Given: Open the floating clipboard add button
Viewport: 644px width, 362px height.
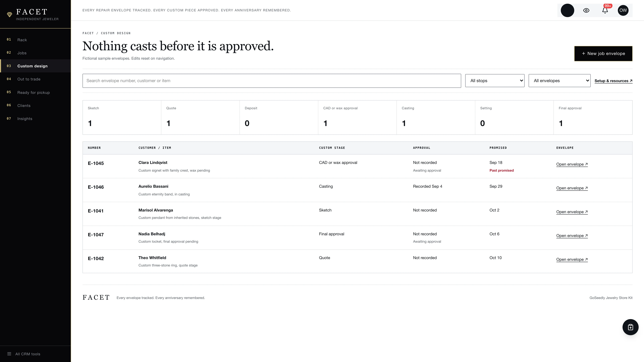Looking at the screenshot, I should coord(630,327).
